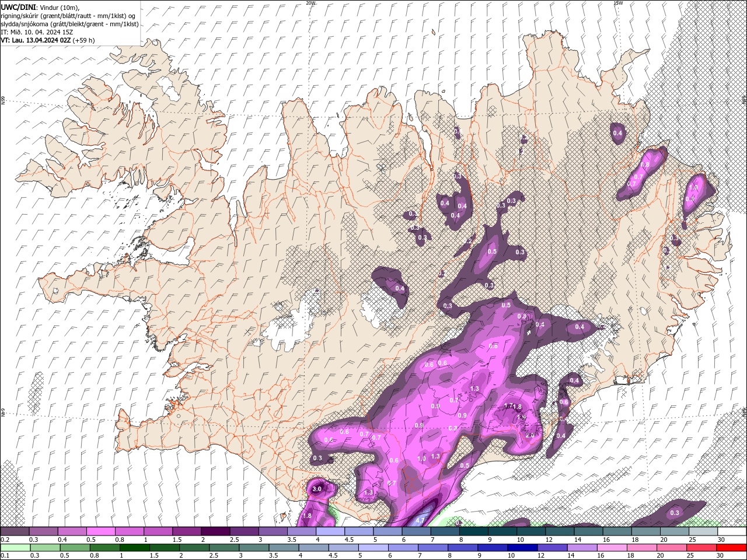Click the '1.7' precipitation value on the map
747x560 pixels.
click(508, 406)
